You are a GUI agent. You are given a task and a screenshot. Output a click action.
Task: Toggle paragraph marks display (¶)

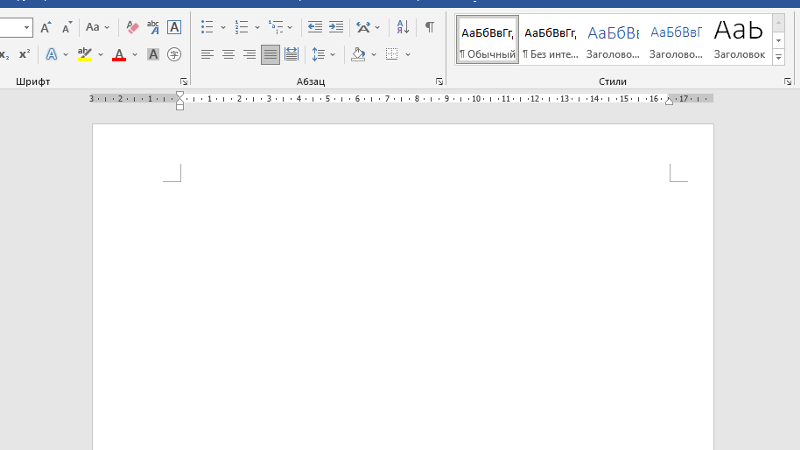[429, 27]
